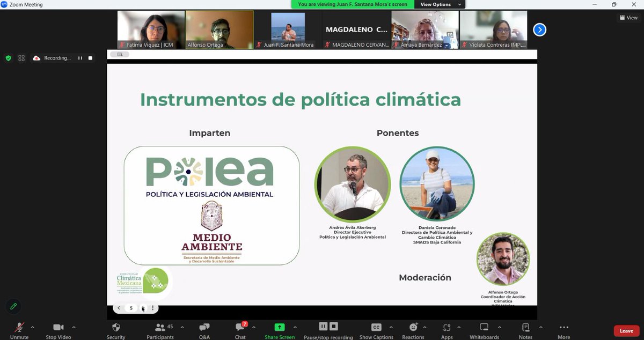Pause the cloud recording
The image size is (644, 340).
point(324,326)
